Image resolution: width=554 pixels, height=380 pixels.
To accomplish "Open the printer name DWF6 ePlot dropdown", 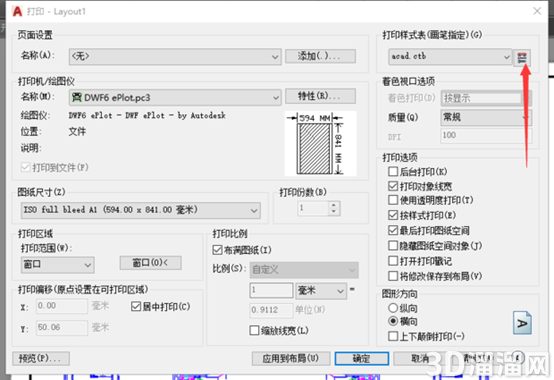I will tap(175, 97).
